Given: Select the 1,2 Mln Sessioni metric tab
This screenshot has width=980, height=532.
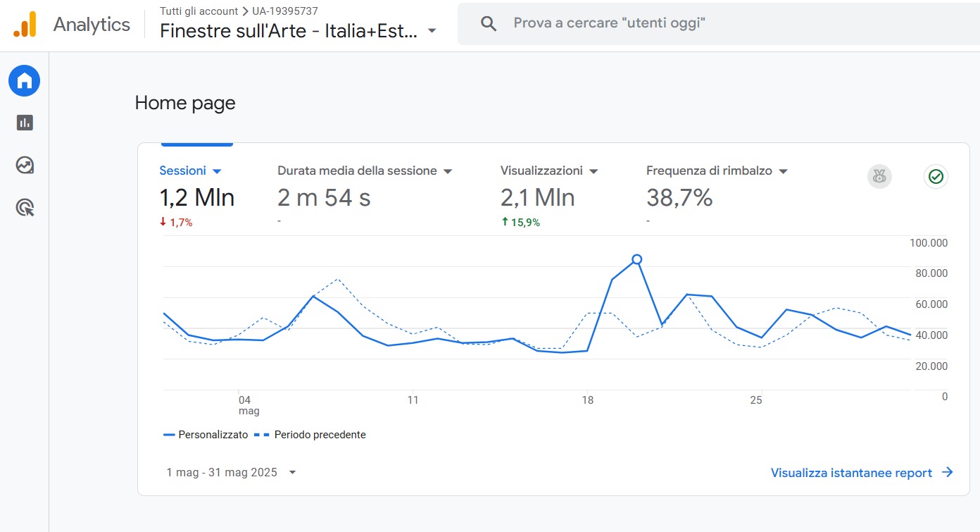Looking at the screenshot, I should [x=197, y=198].
